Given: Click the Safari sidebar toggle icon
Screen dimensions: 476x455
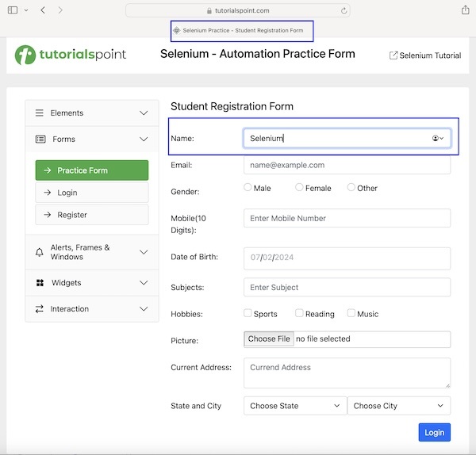Looking at the screenshot, I should coord(12,10).
